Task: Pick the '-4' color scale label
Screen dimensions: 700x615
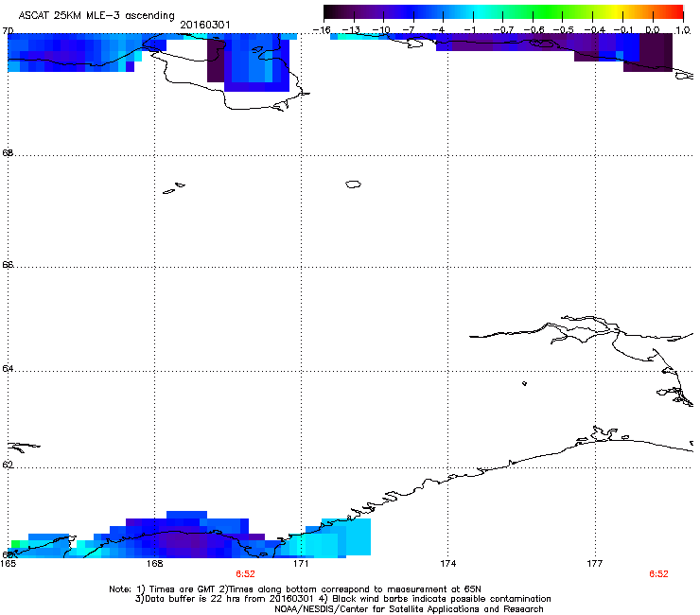Action: click(440, 30)
